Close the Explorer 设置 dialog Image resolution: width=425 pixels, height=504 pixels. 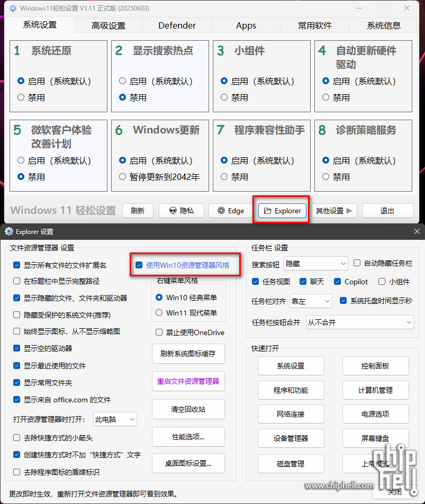(417, 231)
